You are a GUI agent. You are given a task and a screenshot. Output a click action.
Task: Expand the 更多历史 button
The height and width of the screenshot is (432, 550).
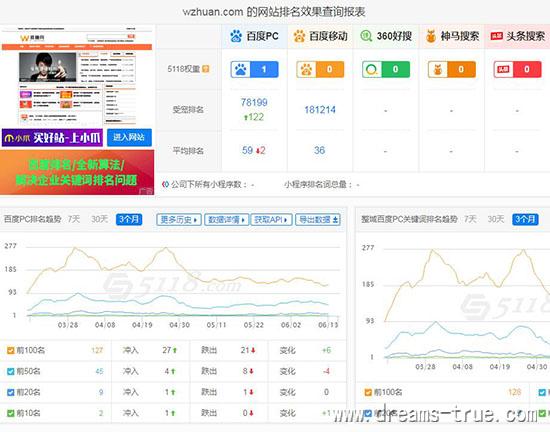179,220
